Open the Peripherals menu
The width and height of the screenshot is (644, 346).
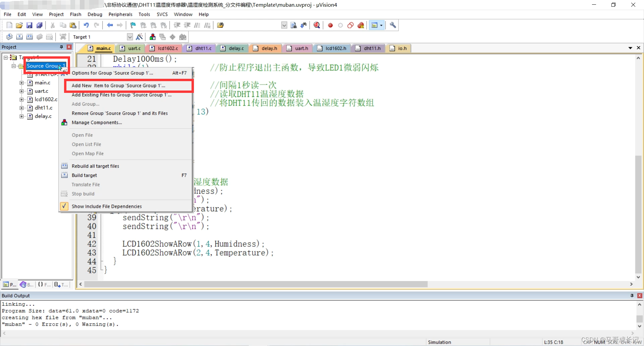tap(120, 14)
